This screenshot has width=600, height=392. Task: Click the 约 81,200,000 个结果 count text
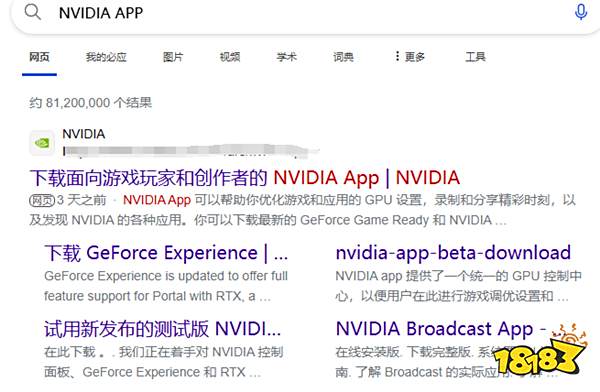[x=91, y=103]
